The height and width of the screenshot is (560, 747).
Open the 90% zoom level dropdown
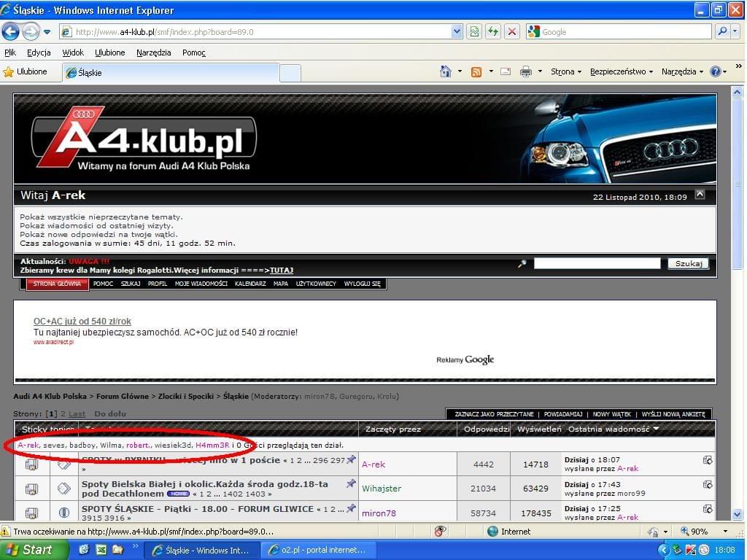(x=726, y=532)
